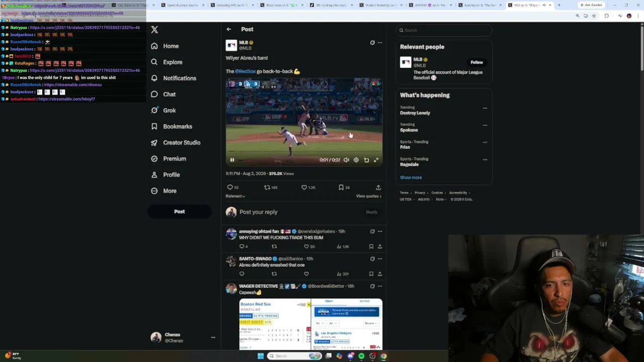Expand the video to fullscreen
Screen dimensions: 644x362
click(376, 160)
